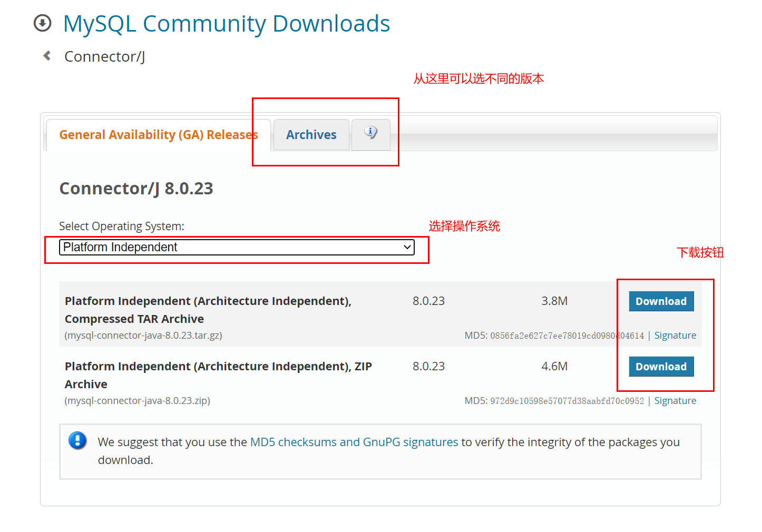Open MD5 checksums and GnuPG signatures link
The image size is (762, 532).
[x=354, y=442]
